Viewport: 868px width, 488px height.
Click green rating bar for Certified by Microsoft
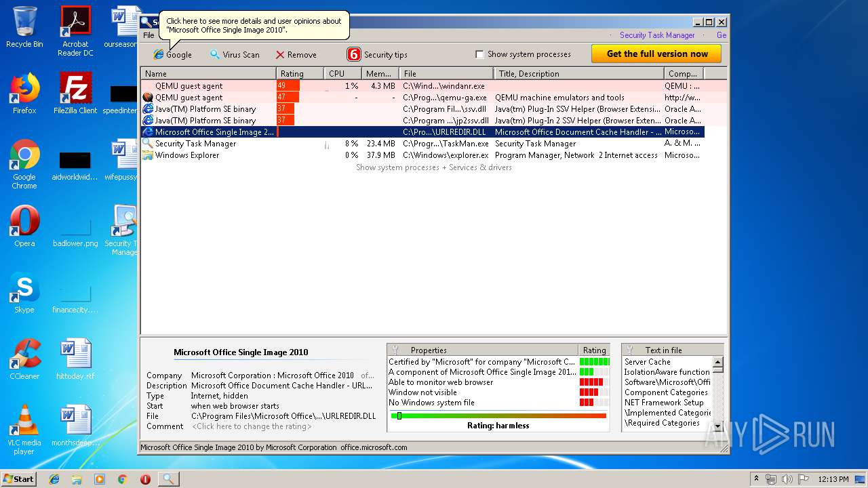(x=595, y=362)
